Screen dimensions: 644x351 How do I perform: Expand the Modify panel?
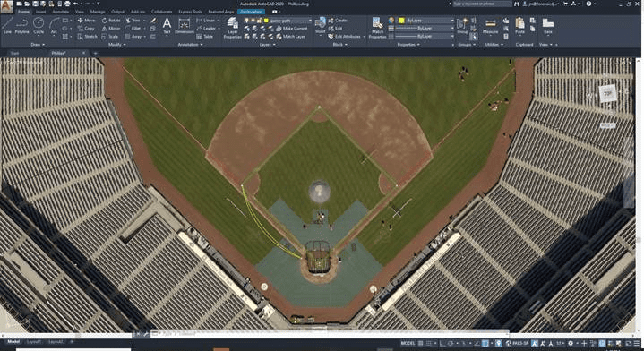[x=116, y=45]
